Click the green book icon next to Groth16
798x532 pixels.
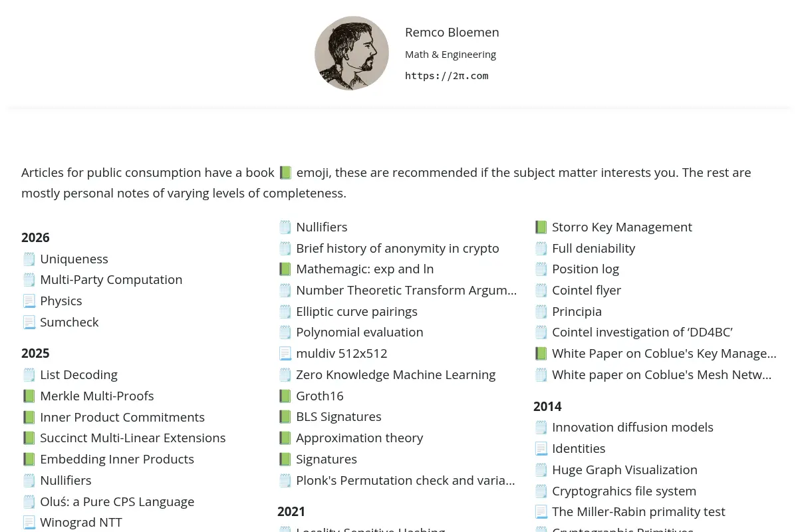[285, 396]
